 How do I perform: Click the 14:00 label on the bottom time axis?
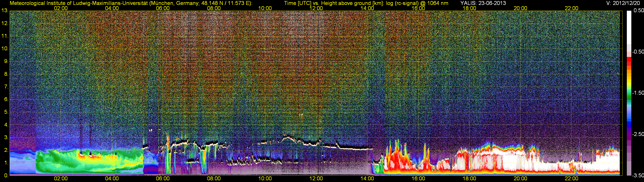[x=367, y=179]
